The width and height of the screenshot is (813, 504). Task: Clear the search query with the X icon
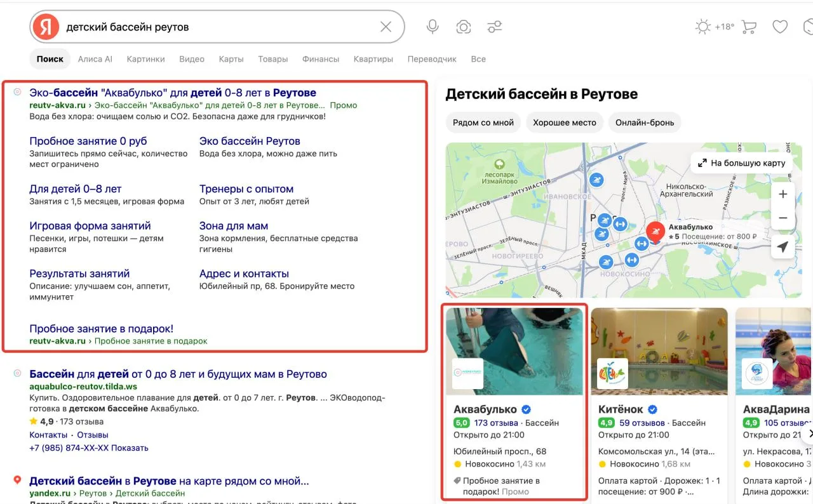pos(386,27)
